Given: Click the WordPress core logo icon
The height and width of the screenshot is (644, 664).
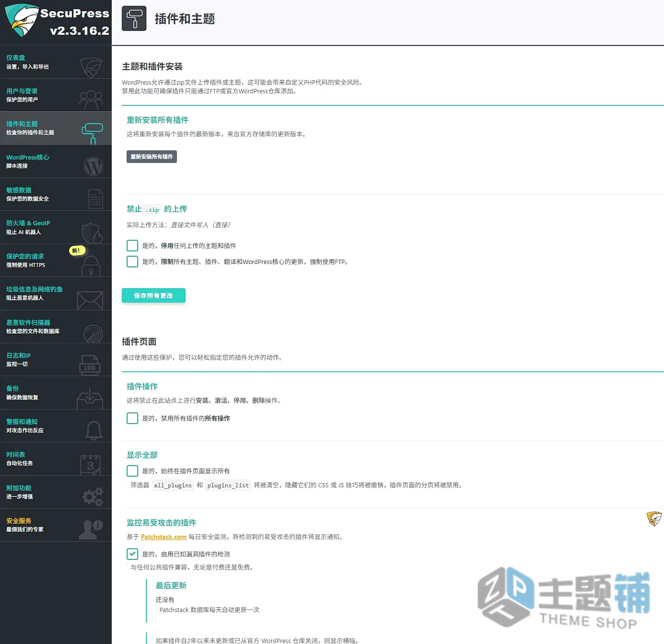Looking at the screenshot, I should point(93,166).
